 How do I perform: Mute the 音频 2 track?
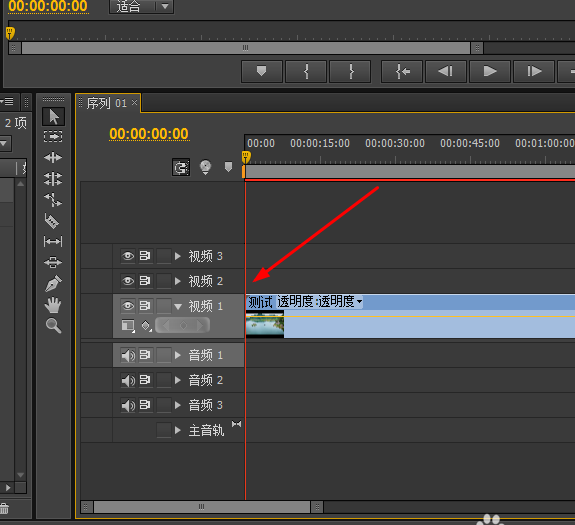click(x=128, y=381)
